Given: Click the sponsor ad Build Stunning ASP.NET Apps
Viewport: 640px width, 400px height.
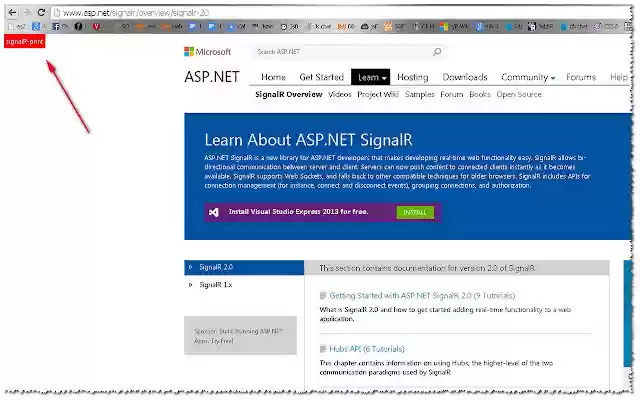Looking at the screenshot, I should pos(240,336).
